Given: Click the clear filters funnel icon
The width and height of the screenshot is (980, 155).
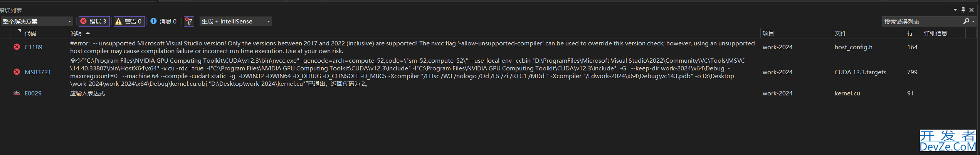Looking at the screenshot, I should tap(189, 22).
